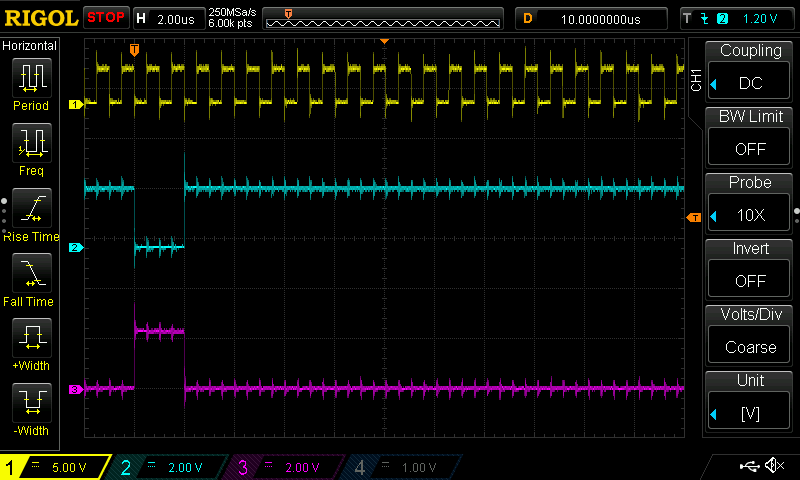The height and width of the screenshot is (480, 800).
Task: Select channel 1 5.00 V status label
Action: (x=55, y=467)
